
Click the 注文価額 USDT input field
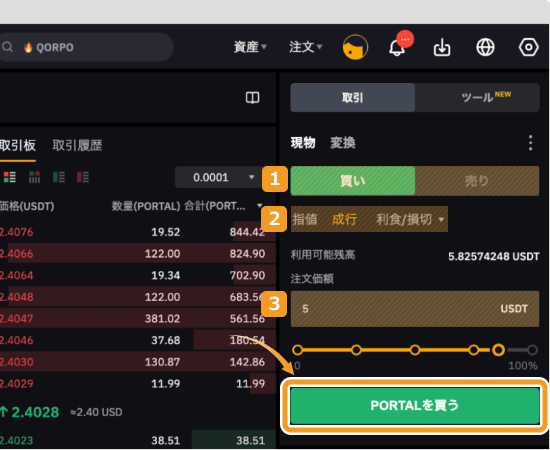point(415,309)
